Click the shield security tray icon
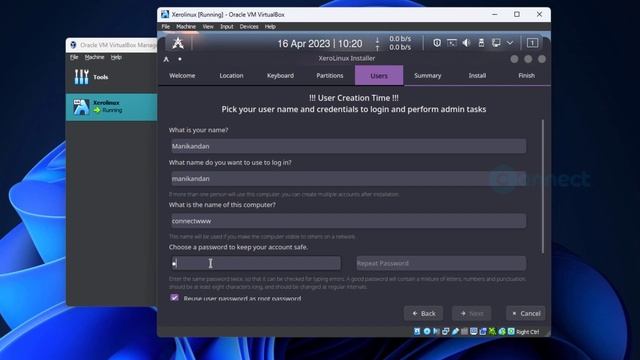 coord(437,43)
